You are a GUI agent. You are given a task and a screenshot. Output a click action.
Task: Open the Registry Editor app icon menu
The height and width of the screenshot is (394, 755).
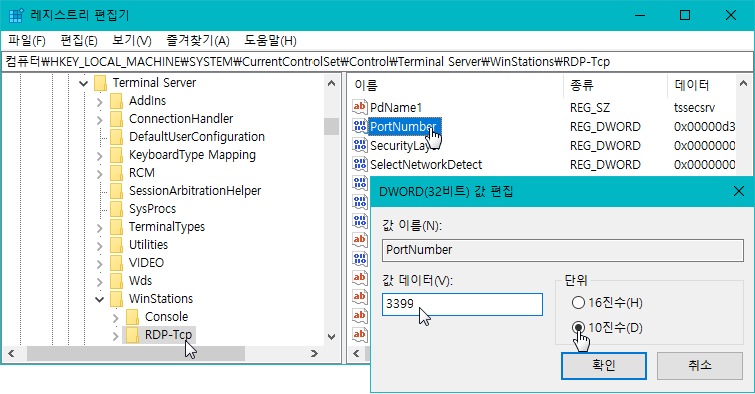point(15,15)
